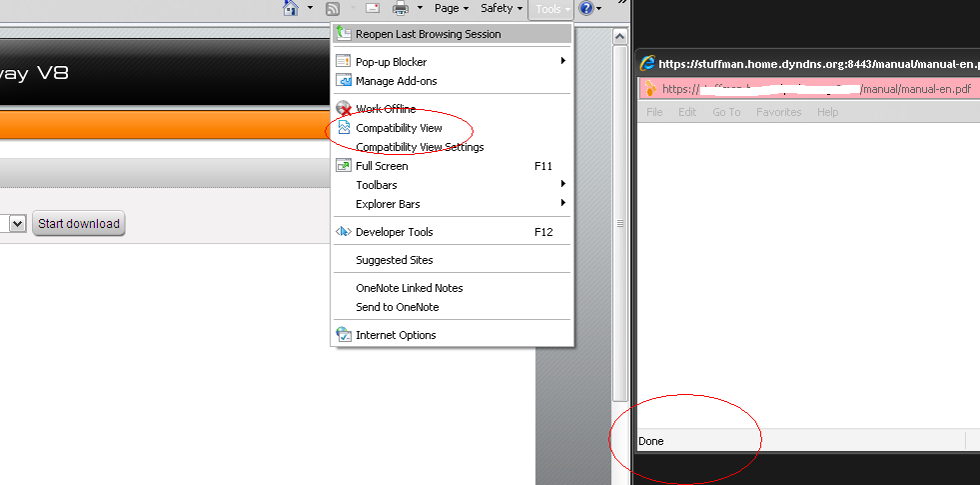Click the Compatibility View page icon
Image resolution: width=980 pixels, height=485 pixels.
click(x=344, y=128)
